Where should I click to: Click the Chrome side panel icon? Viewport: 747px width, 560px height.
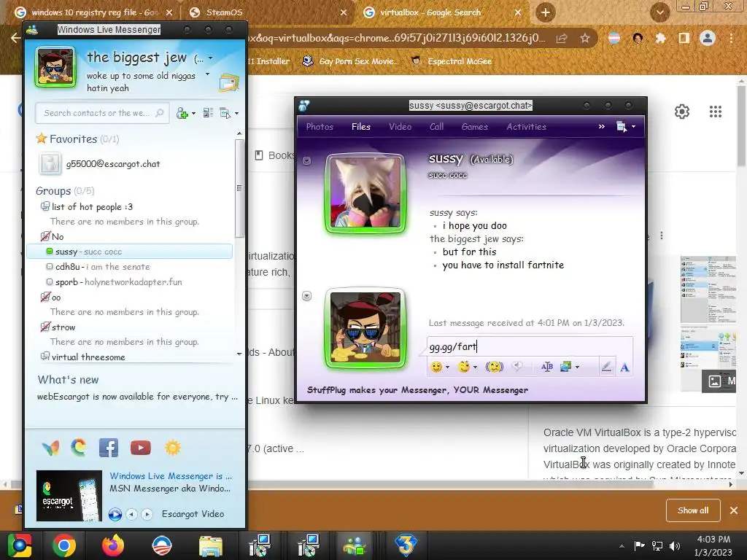click(x=684, y=38)
